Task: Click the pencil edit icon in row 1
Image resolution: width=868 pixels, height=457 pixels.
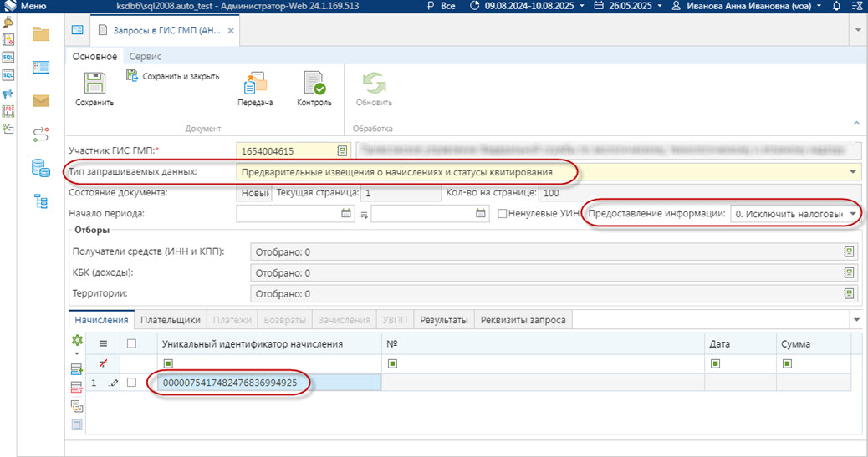Action: (x=114, y=383)
